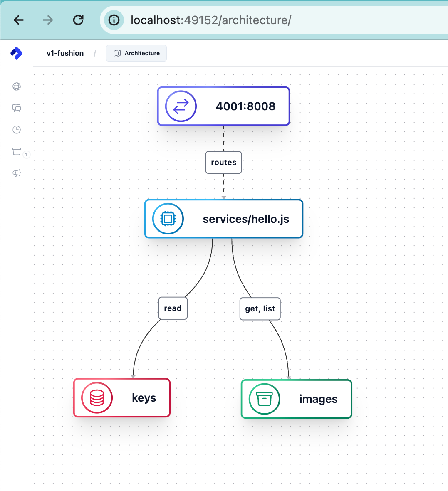Select the database icon inside the keys node

click(x=97, y=397)
